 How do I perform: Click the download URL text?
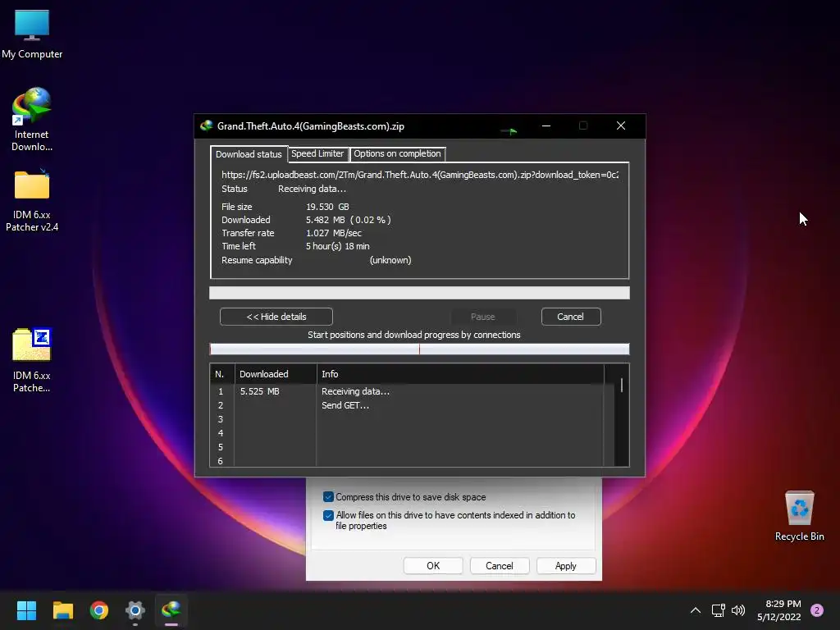(x=420, y=175)
